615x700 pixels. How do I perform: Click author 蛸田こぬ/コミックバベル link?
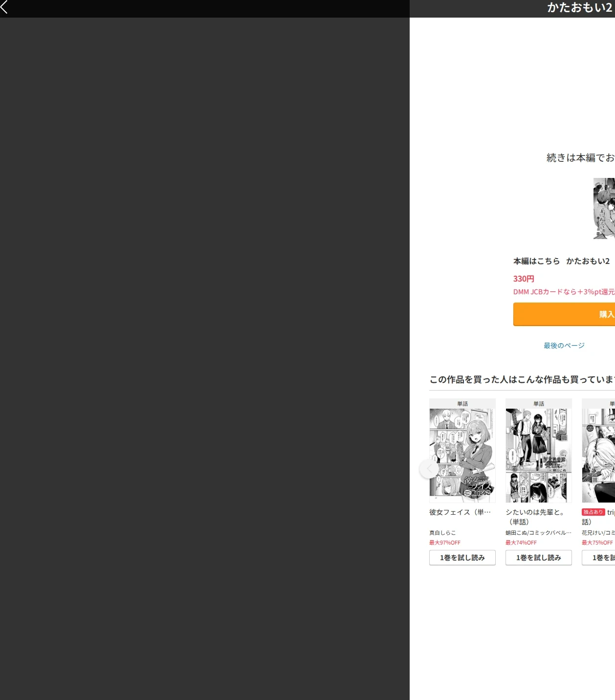tap(538, 532)
